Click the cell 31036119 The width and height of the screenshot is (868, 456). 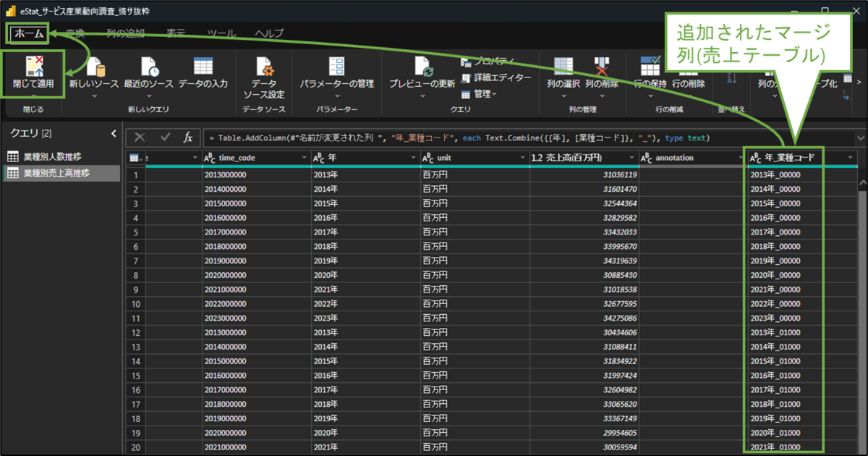click(x=584, y=175)
